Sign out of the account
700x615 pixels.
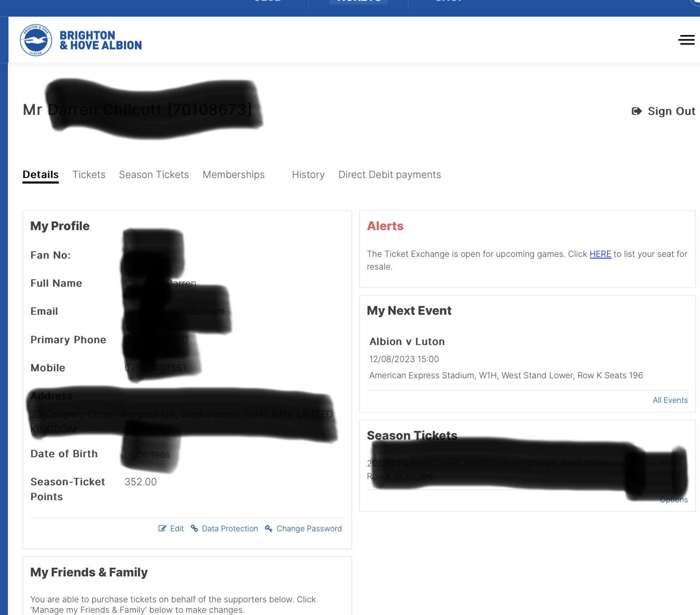click(663, 111)
